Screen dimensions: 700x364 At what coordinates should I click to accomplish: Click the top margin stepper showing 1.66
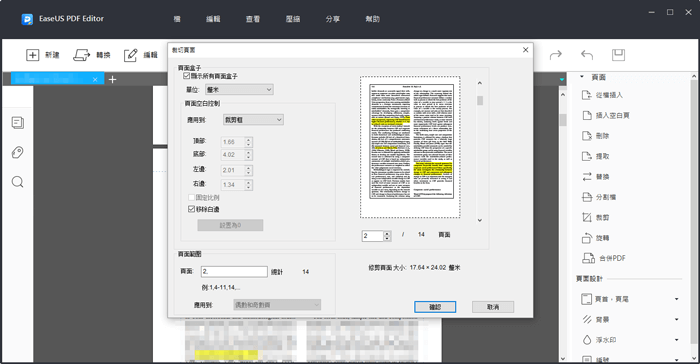(x=249, y=142)
